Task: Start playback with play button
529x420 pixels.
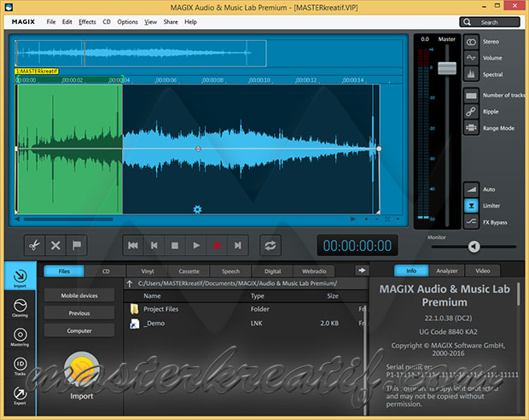Action: pyautogui.click(x=196, y=246)
